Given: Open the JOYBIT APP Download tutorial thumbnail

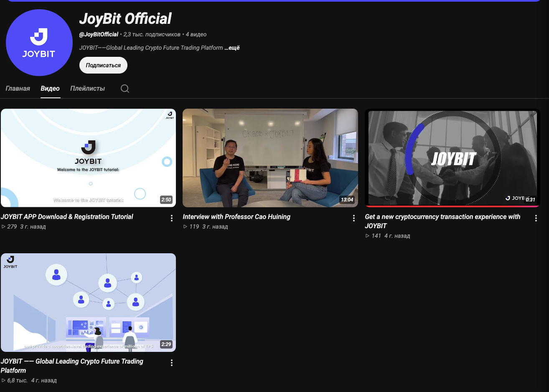Looking at the screenshot, I should tap(88, 158).
